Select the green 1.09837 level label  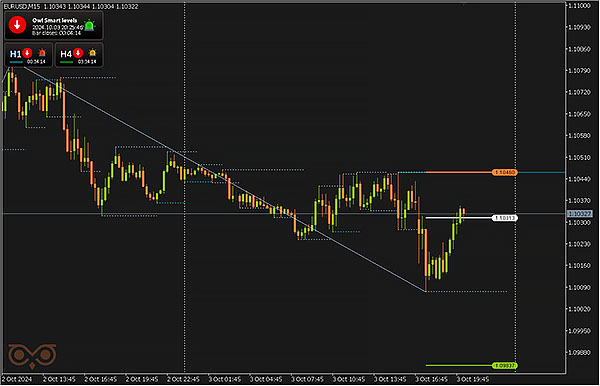(504, 366)
